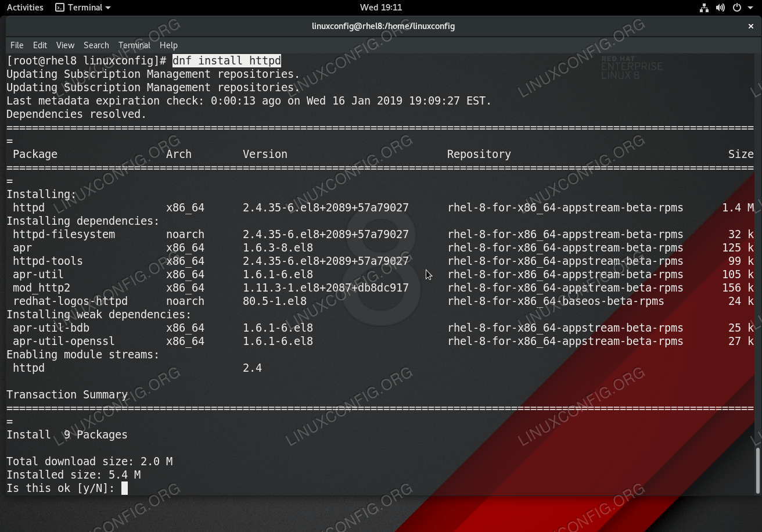Click the volume speaker icon
This screenshot has height=532, width=762.
720,8
